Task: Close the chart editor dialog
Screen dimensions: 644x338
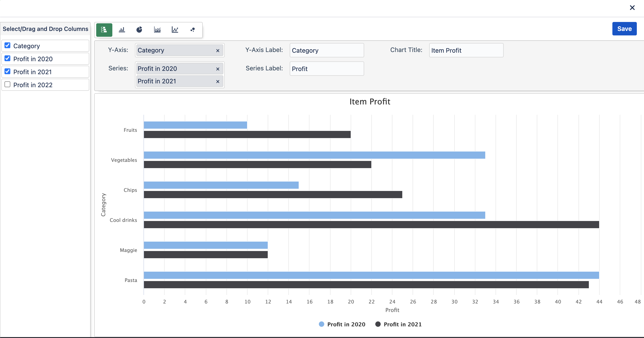Action: pyautogui.click(x=632, y=8)
